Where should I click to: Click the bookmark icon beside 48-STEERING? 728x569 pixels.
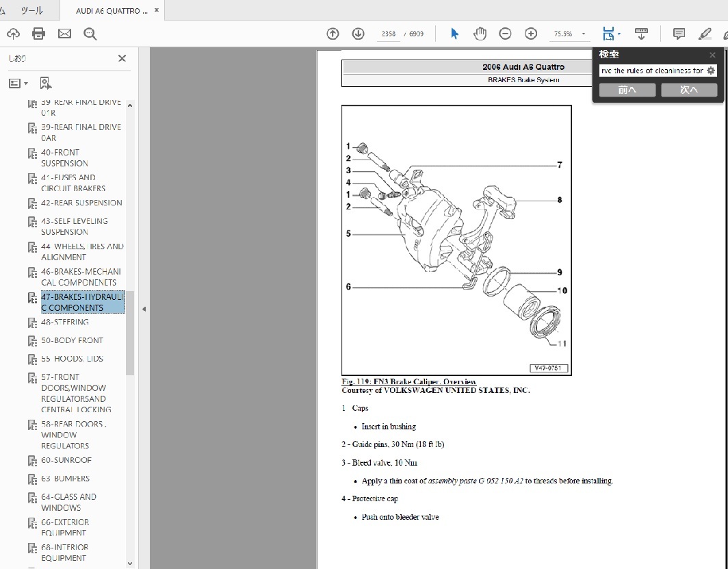click(33, 323)
